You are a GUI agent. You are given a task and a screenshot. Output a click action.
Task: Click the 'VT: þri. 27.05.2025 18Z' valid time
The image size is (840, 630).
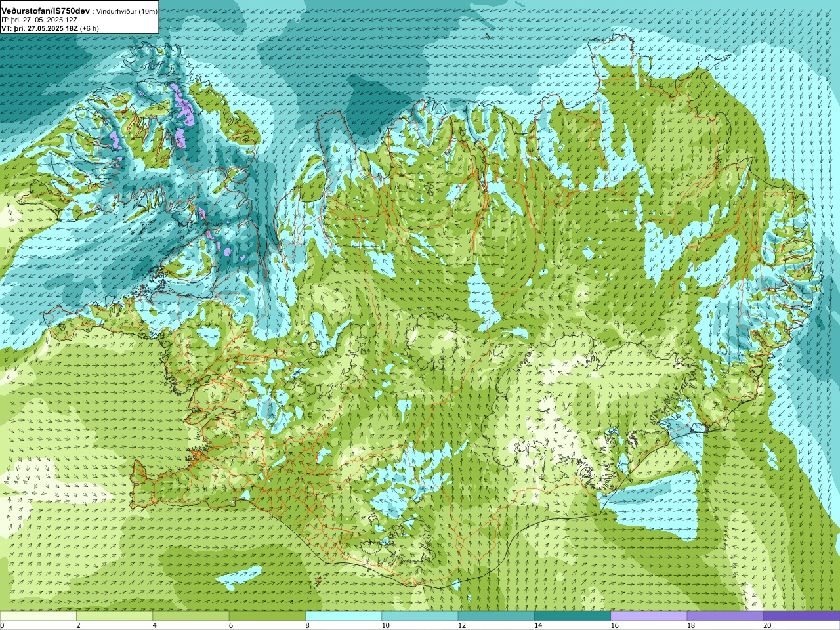pos(39,29)
